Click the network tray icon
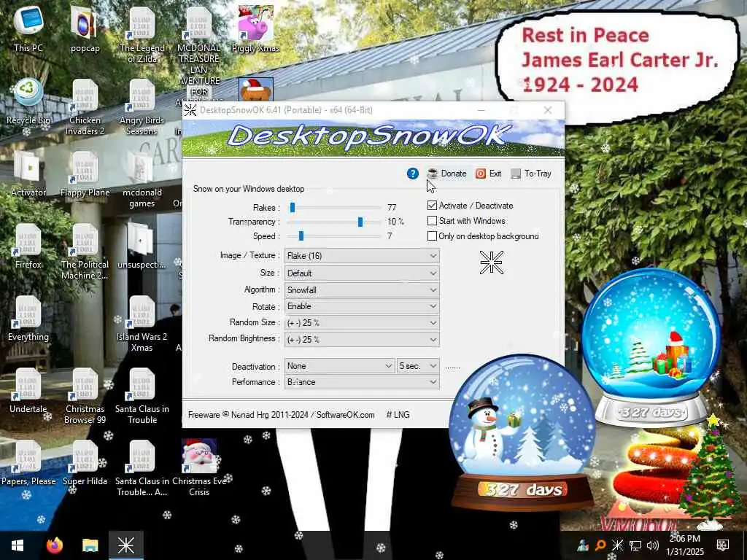747x560 pixels. pyautogui.click(x=635, y=545)
